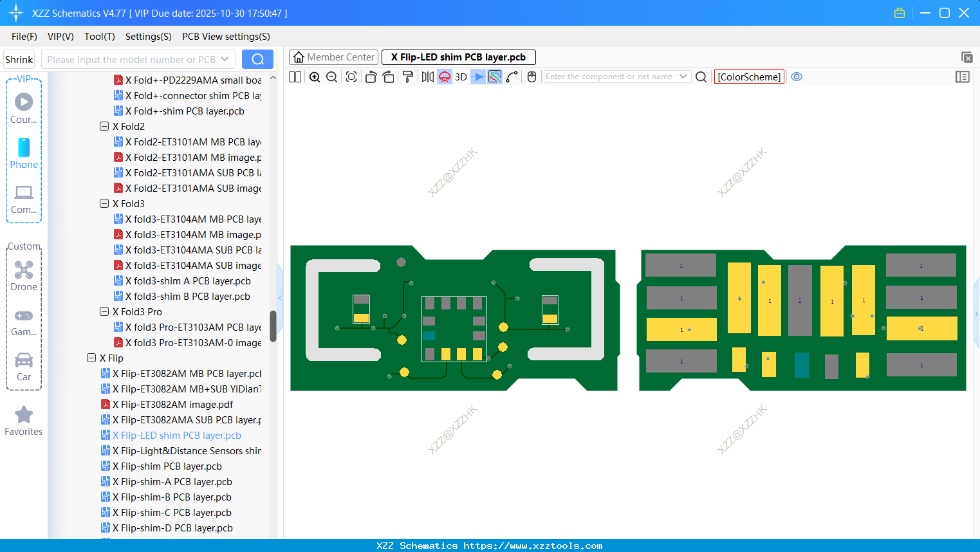This screenshot has height=552, width=980.
Task: Open the Tool(T) menu
Action: click(x=99, y=37)
